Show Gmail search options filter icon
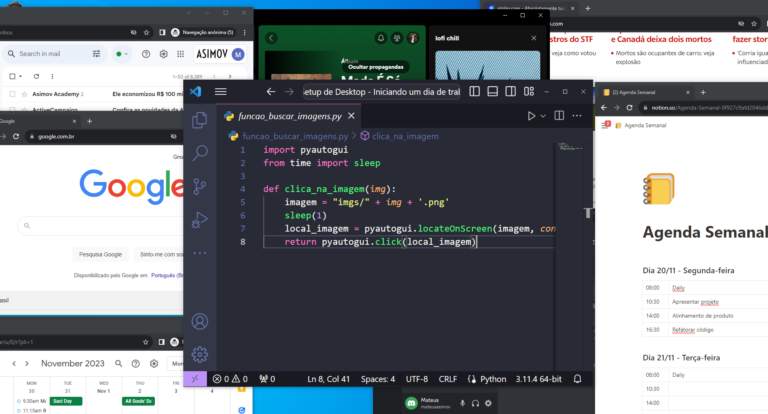 [96, 54]
